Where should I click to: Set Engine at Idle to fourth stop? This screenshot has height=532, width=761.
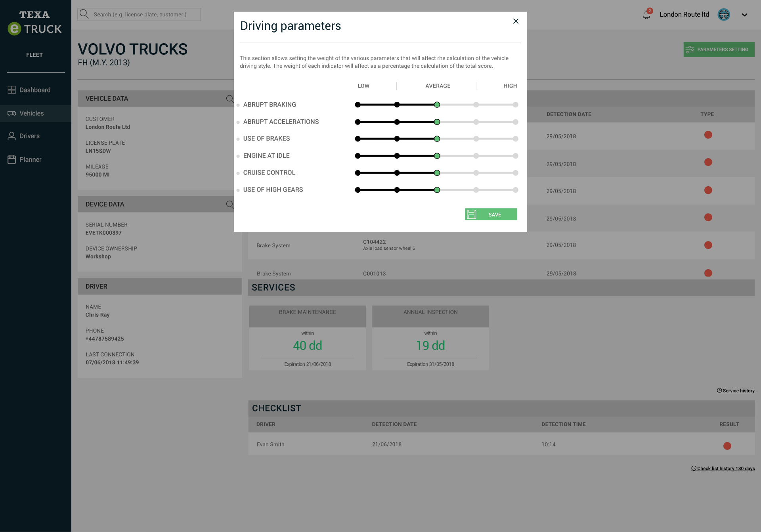click(x=476, y=156)
